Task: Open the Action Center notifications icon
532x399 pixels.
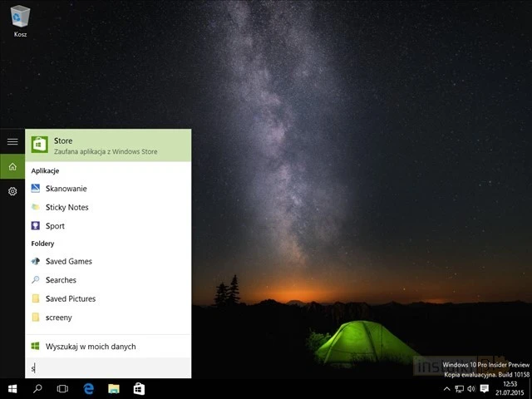Action: [x=485, y=389]
